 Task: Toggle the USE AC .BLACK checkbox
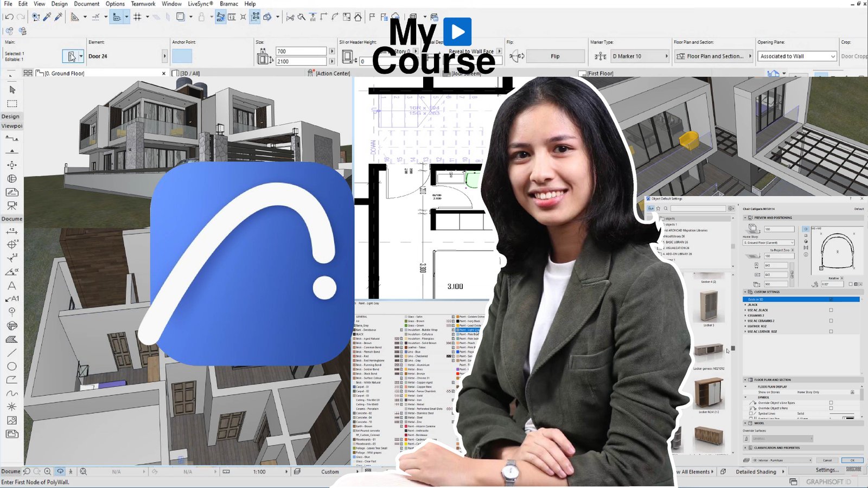[x=831, y=310]
